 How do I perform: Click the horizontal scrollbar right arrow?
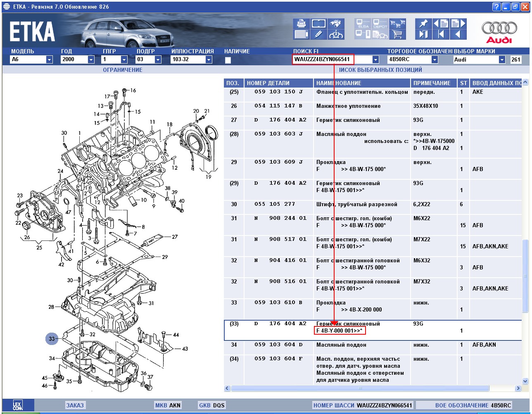point(519,388)
